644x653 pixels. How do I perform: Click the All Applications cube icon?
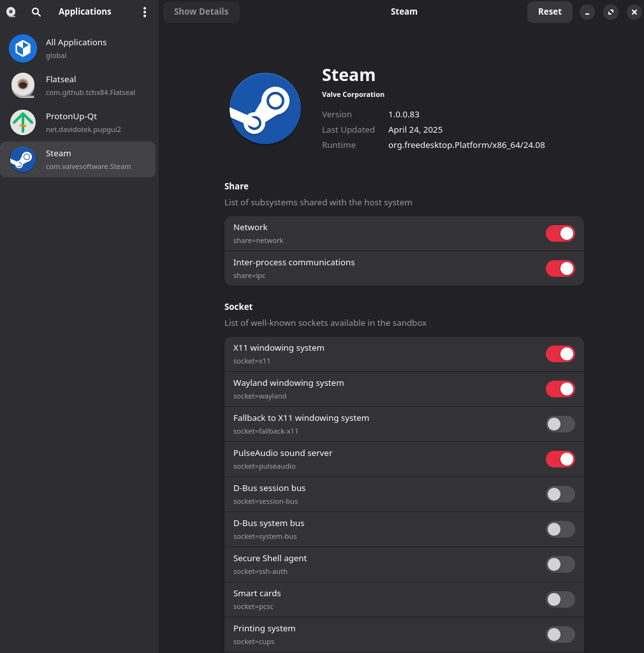[23, 48]
